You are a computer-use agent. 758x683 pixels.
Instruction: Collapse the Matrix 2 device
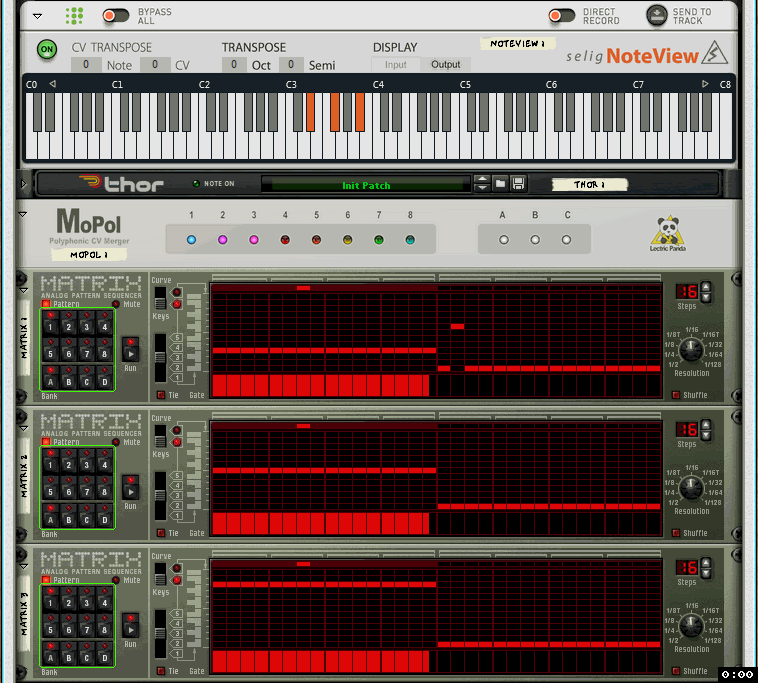23,428
